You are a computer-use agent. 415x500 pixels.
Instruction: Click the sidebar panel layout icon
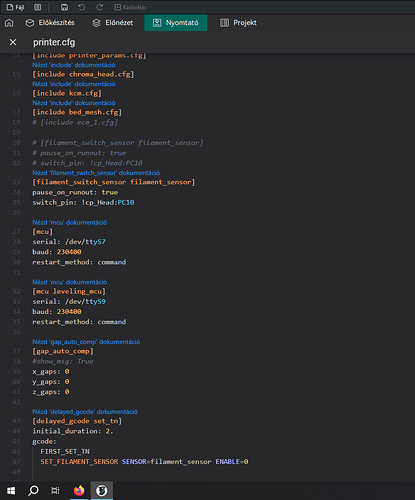(x=38, y=7)
